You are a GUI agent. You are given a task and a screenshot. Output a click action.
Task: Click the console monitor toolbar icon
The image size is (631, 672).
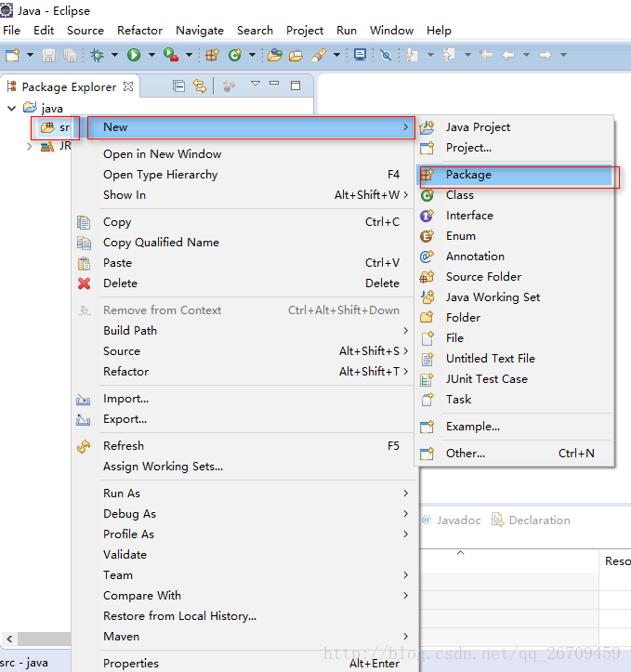[360, 55]
